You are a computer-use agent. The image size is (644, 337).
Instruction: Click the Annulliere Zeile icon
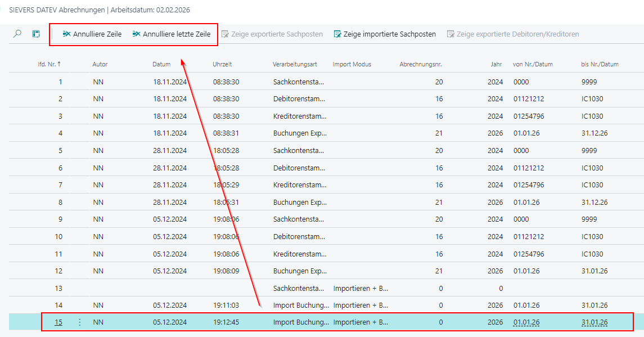point(66,34)
